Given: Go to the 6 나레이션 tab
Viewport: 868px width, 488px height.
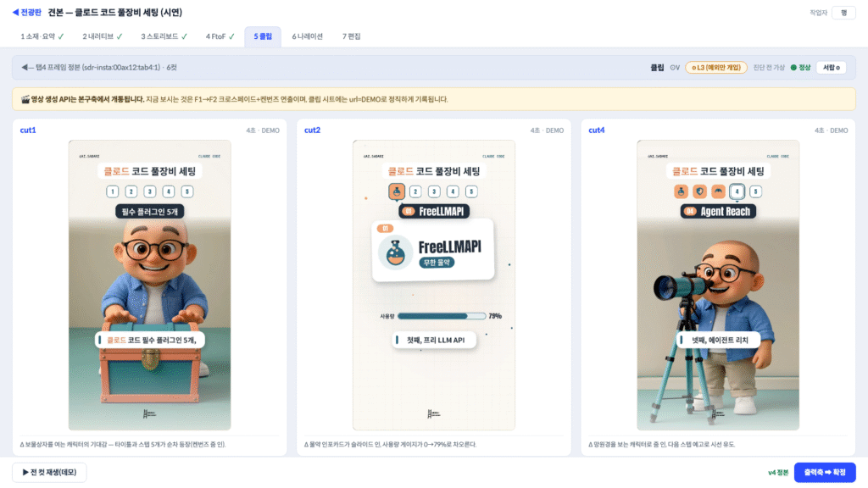Looking at the screenshot, I should coord(307,36).
